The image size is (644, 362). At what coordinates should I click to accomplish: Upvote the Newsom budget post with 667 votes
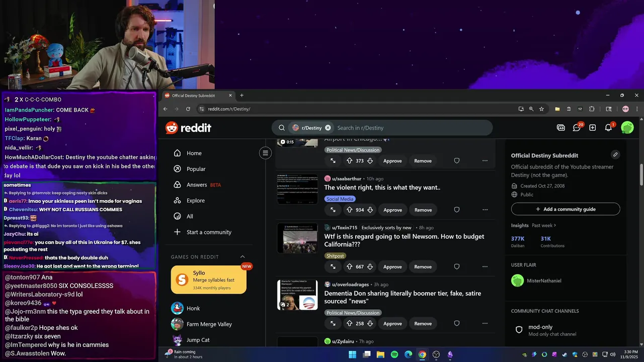point(349,266)
